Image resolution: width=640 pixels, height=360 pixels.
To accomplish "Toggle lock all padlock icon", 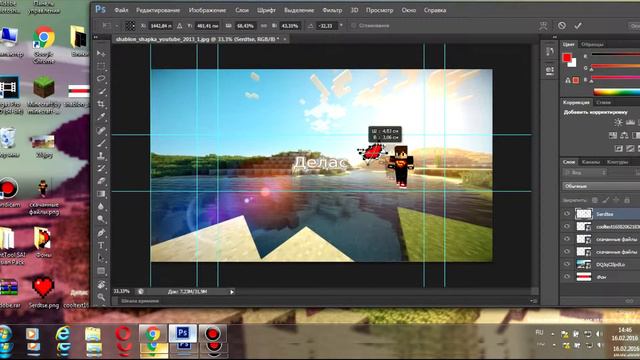I will (x=627, y=200).
